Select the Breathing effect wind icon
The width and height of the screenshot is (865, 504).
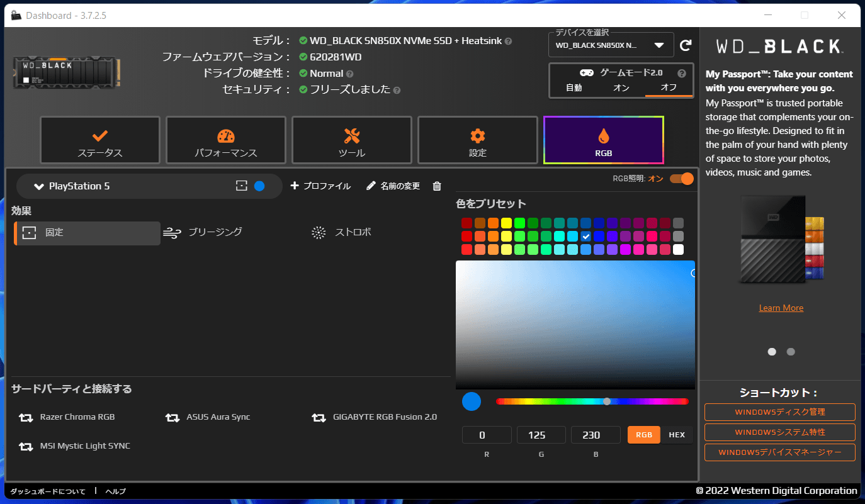point(172,233)
